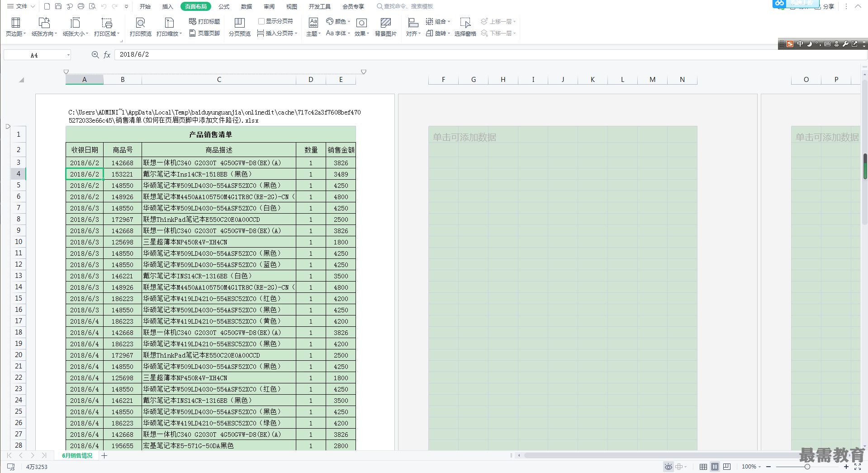The height and width of the screenshot is (473, 868).
Task: Click the fullscreen icon in status bar
Action: tap(858, 467)
